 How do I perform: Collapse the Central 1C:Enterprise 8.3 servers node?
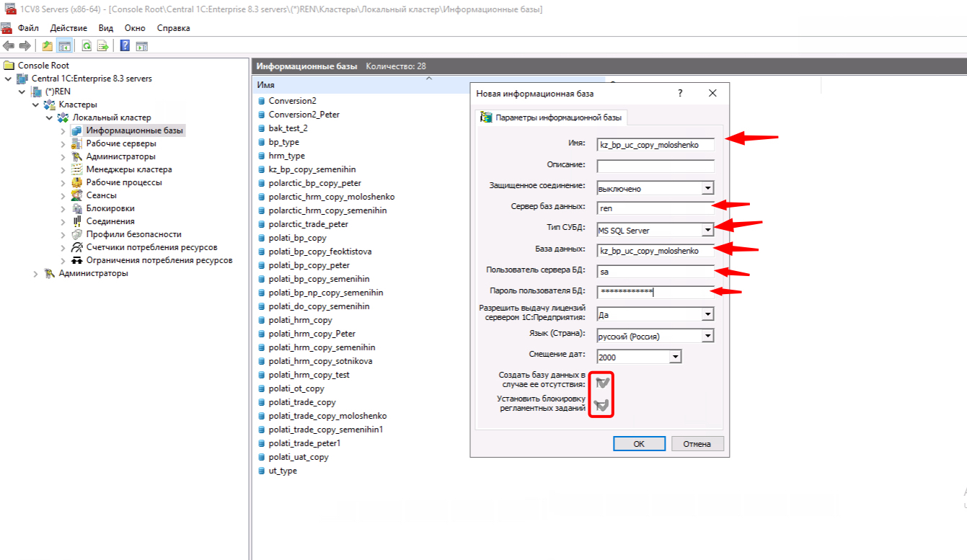point(8,79)
